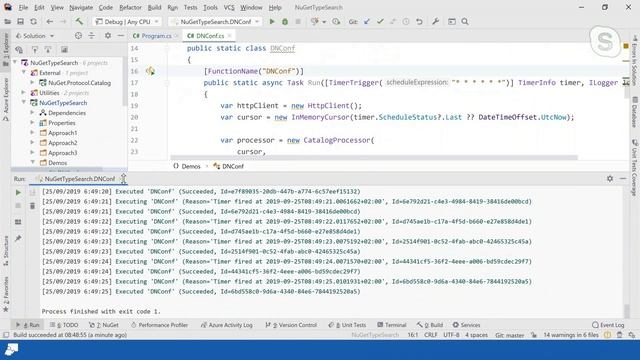The width and height of the screenshot is (640, 360).
Task: Hide the Run tool window
Action: 623,179
